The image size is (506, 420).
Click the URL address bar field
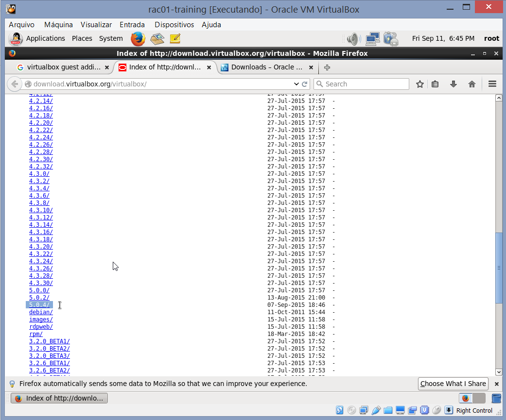click(161, 84)
